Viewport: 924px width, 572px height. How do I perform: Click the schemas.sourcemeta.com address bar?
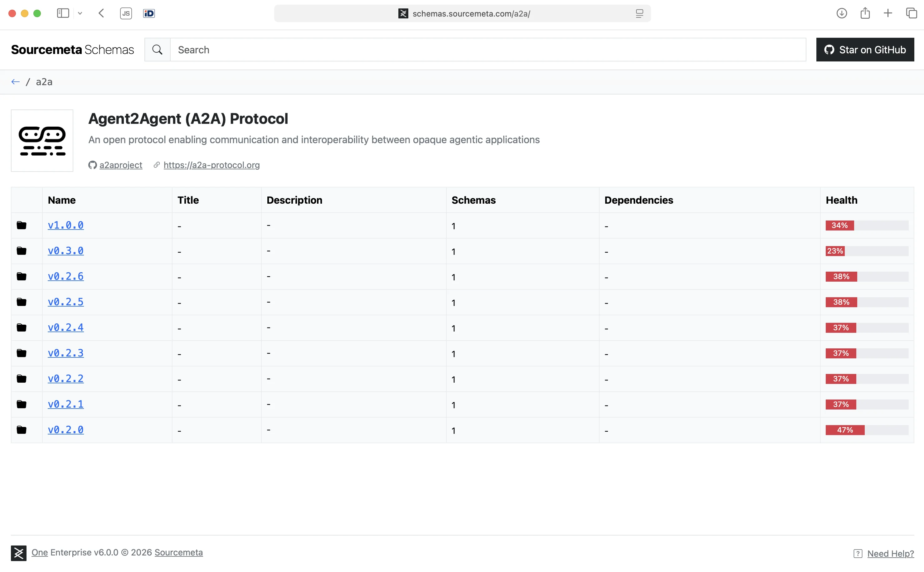click(x=462, y=14)
